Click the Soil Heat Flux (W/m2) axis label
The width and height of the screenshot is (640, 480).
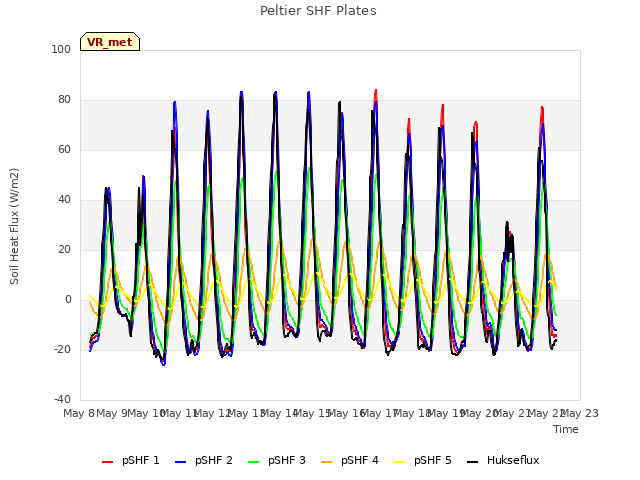tap(14, 226)
